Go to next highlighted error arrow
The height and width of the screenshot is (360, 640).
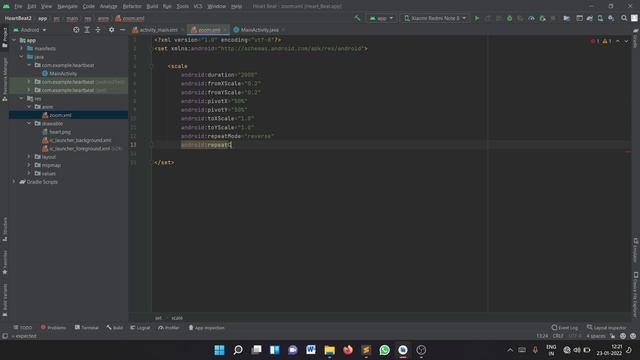tap(626, 41)
